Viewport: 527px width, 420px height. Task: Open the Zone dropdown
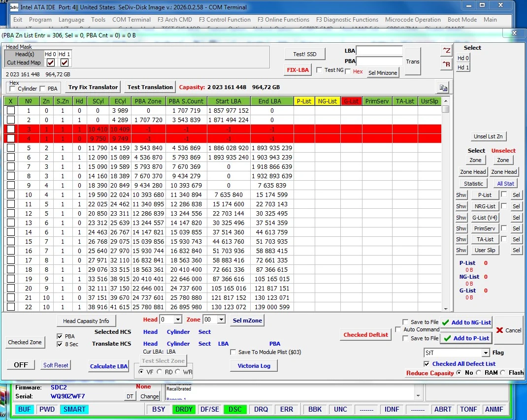(221, 320)
